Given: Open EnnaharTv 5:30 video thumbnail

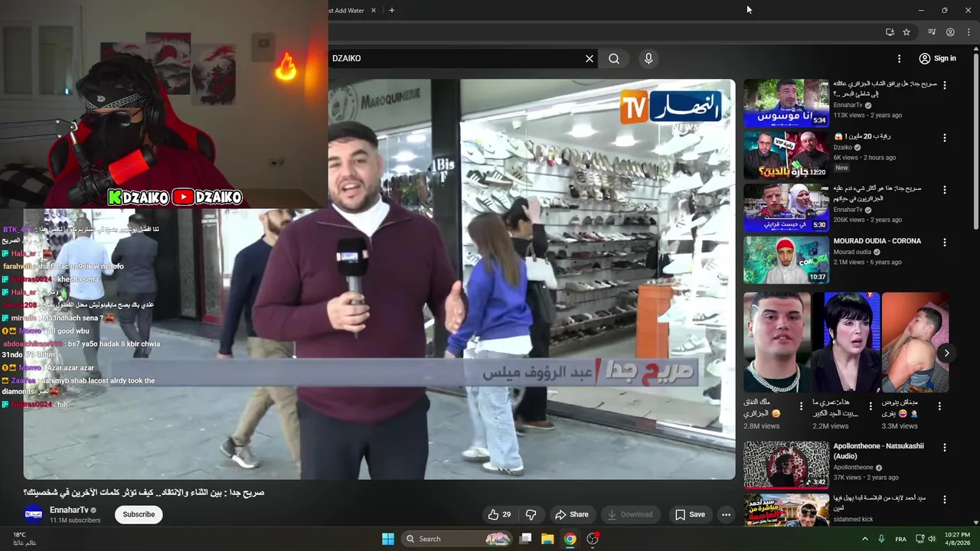Looking at the screenshot, I should pyautogui.click(x=786, y=207).
